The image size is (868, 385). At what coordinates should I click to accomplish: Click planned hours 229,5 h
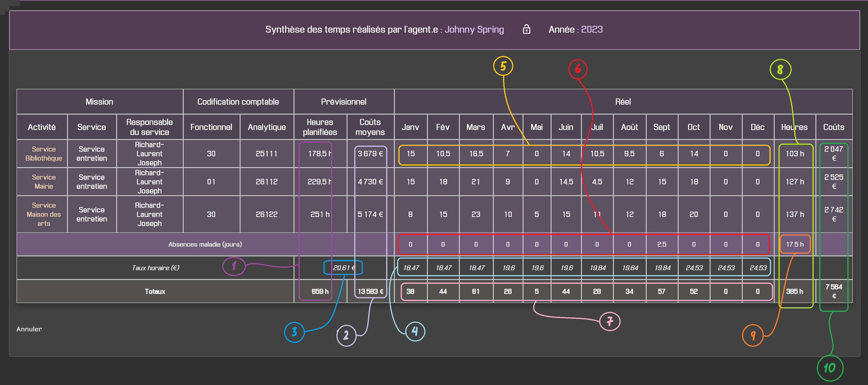319,182
